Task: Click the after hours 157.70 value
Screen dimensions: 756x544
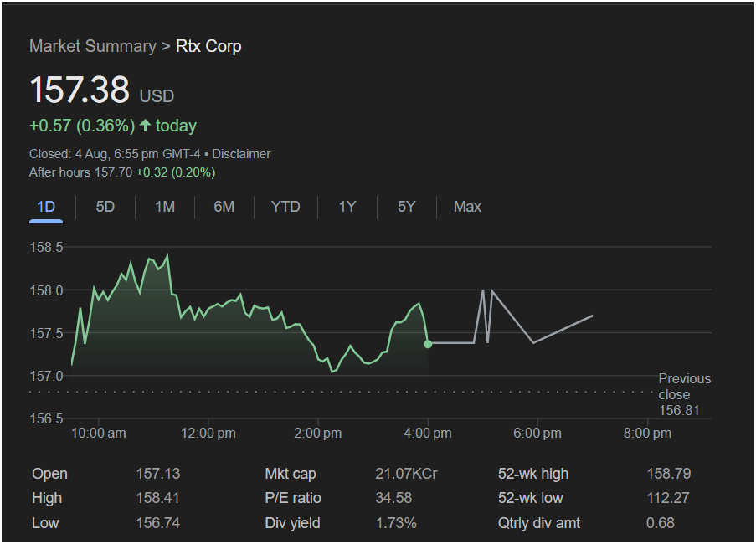Action: tap(113, 172)
